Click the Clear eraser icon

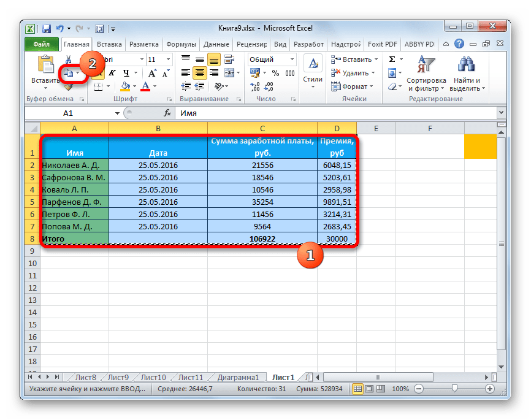pyautogui.click(x=392, y=87)
